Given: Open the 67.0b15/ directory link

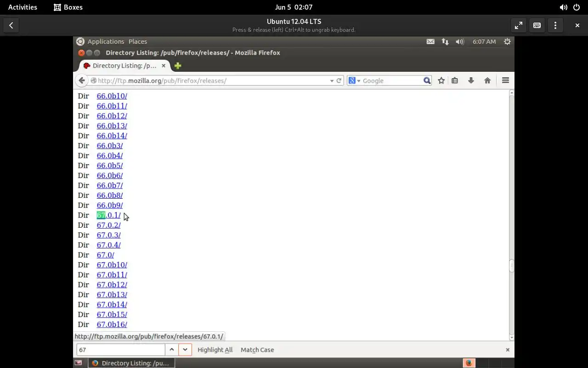Looking at the screenshot, I should pos(112,315).
